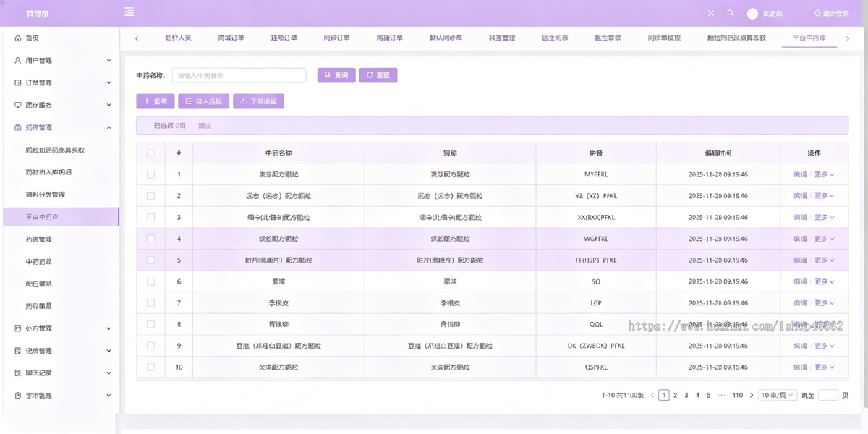This screenshot has height=434, width=868.
Task: Open 配伍禁忌 in the sidebar
Action: pos(39,284)
